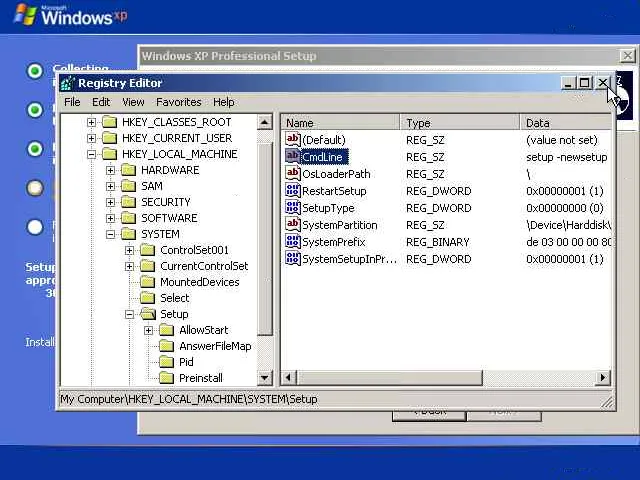Click the 'REG_BINARY' type cell
The width and height of the screenshot is (640, 480).
tap(438, 242)
